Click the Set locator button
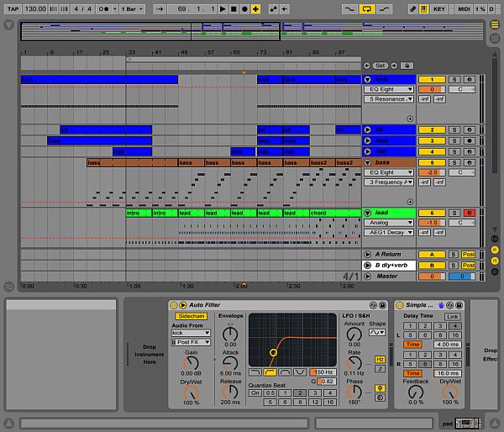The image size is (504, 432). click(381, 66)
